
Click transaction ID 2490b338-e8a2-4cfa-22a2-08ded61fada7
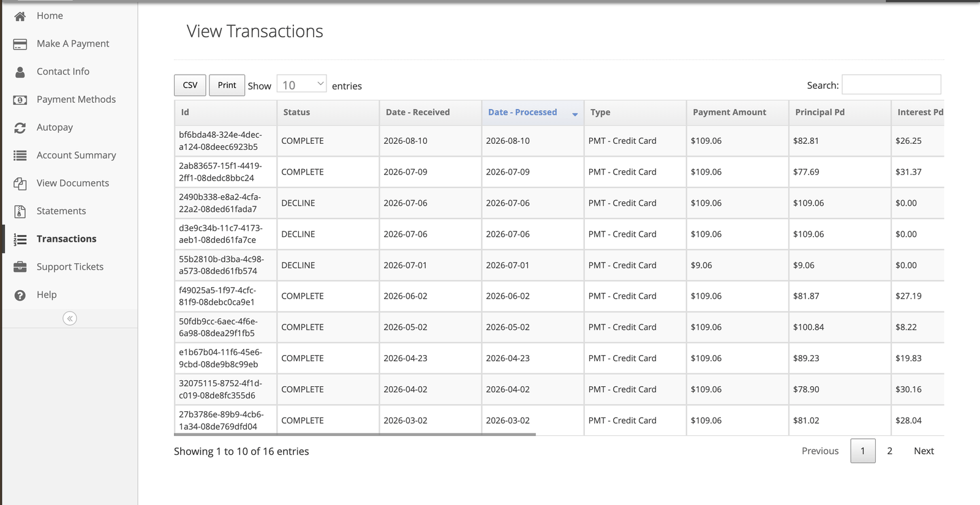click(220, 203)
